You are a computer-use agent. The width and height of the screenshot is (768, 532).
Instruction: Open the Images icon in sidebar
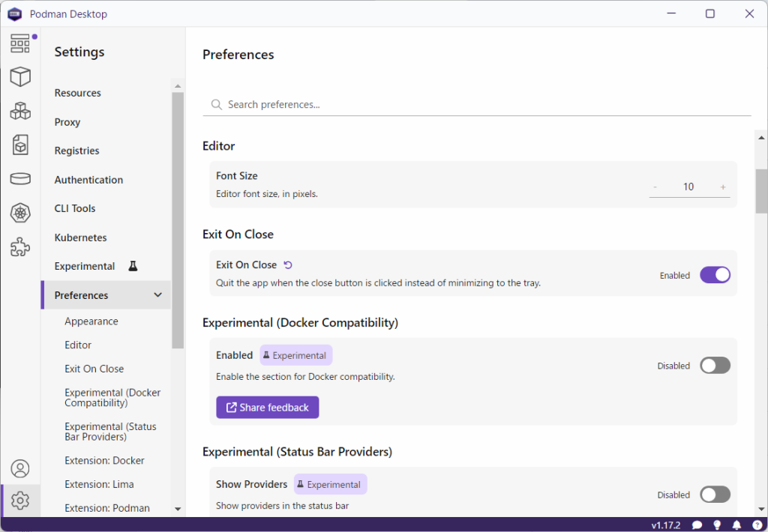pos(20,145)
